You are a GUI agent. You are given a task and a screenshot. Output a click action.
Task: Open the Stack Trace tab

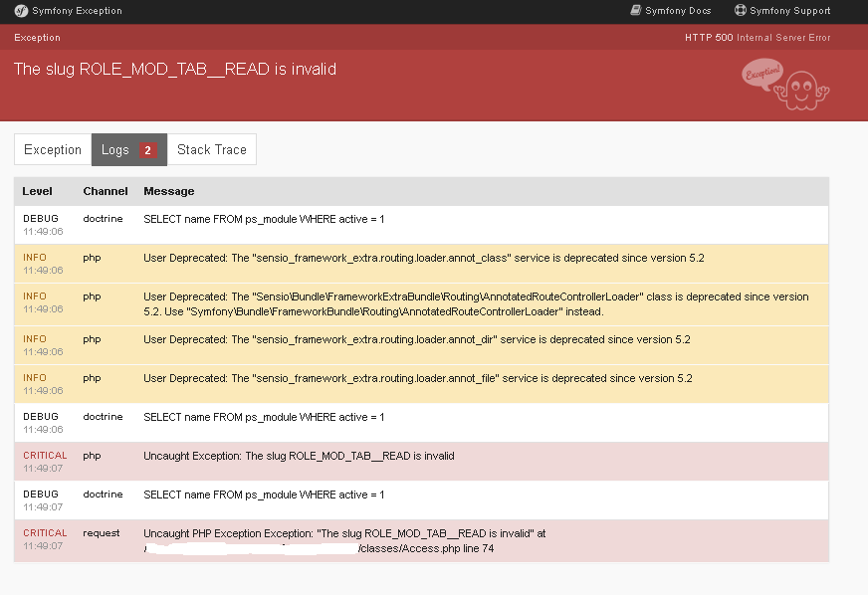click(x=211, y=149)
